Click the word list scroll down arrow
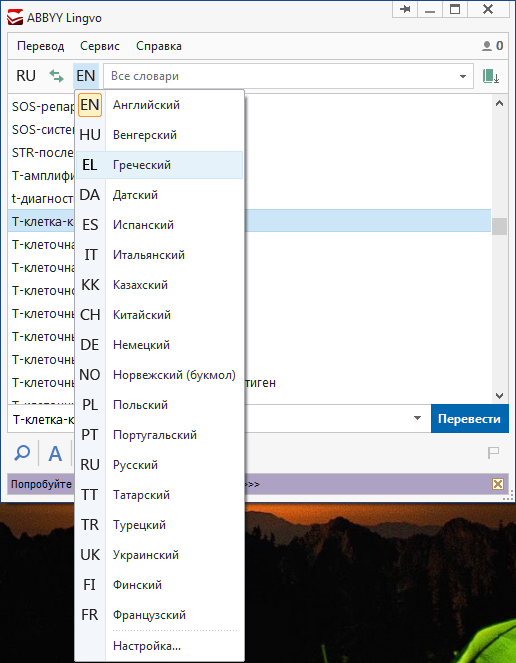516x663 pixels. pyautogui.click(x=500, y=396)
